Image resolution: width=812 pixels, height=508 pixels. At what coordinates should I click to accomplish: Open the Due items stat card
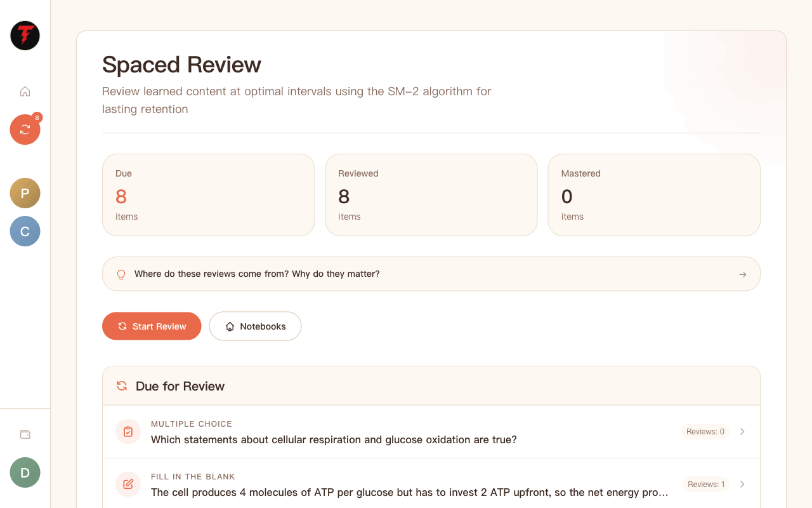point(209,195)
